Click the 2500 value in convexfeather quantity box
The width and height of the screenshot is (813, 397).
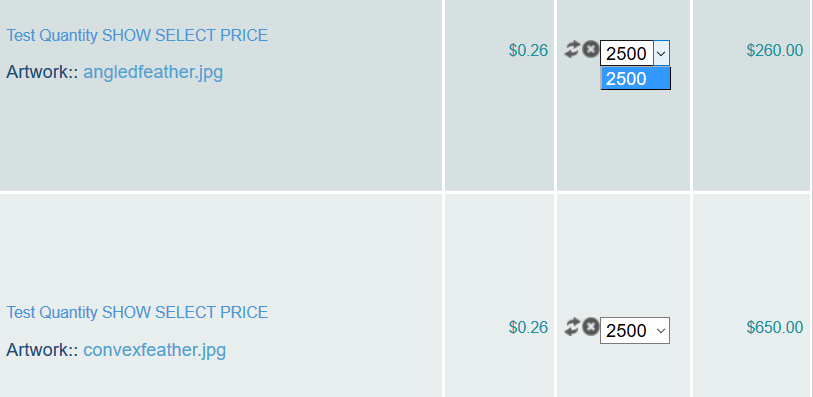626,331
